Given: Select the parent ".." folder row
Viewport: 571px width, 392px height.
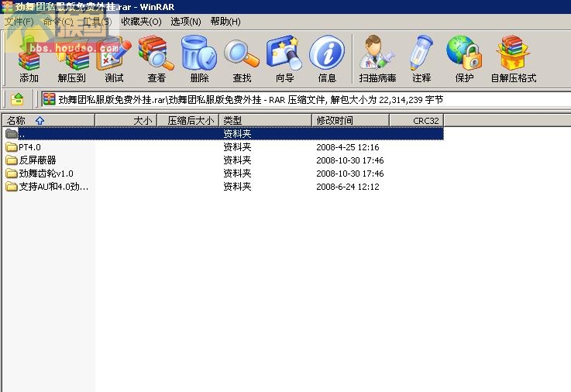Looking at the screenshot, I should 223,133.
